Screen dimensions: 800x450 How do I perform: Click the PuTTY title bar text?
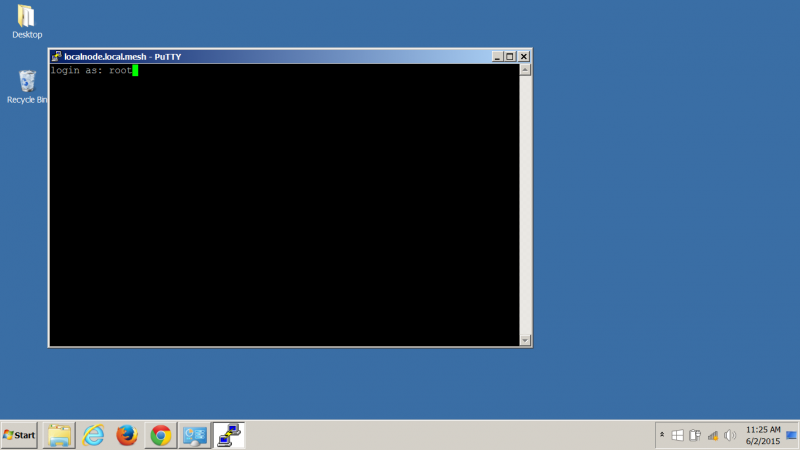point(122,57)
